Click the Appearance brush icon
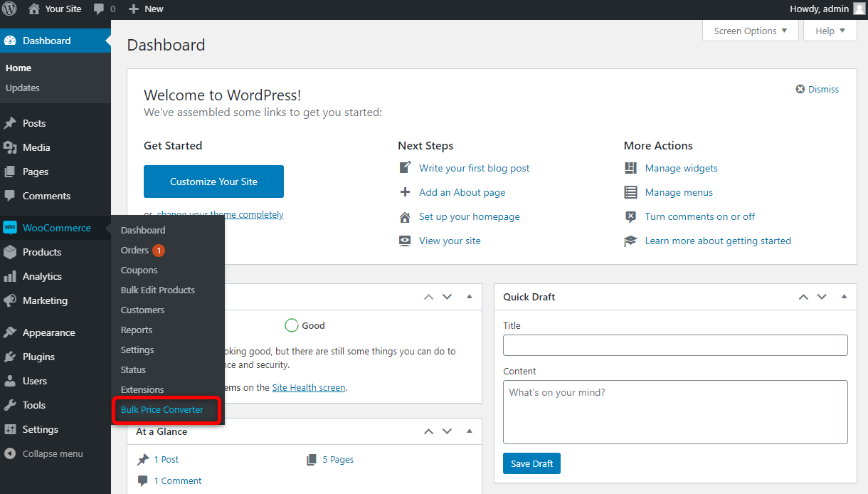Image resolution: width=868 pixels, height=494 pixels. click(10, 332)
